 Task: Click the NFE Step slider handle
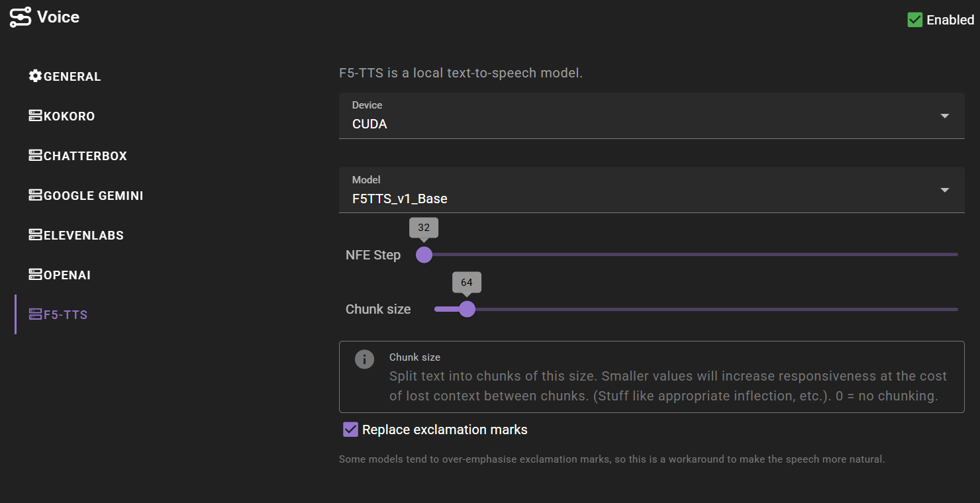click(424, 255)
